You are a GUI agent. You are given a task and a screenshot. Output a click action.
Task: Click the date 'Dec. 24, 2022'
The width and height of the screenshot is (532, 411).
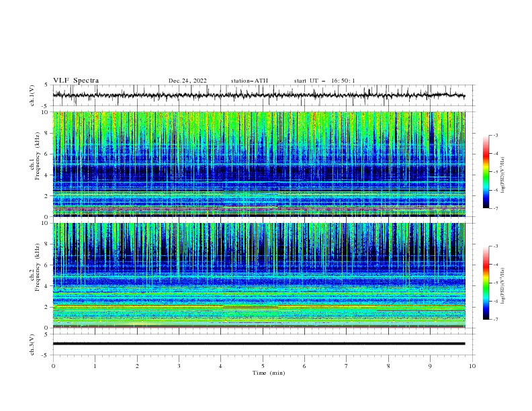[187, 81]
